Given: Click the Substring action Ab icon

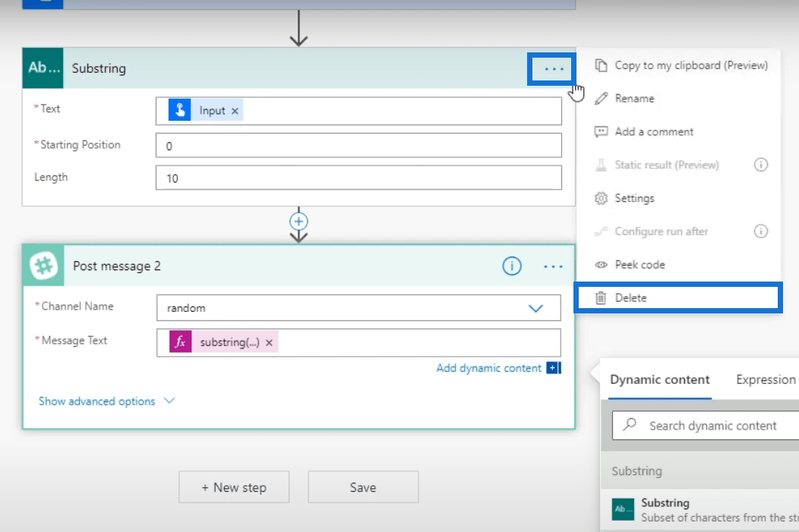Looking at the screenshot, I should (43, 68).
